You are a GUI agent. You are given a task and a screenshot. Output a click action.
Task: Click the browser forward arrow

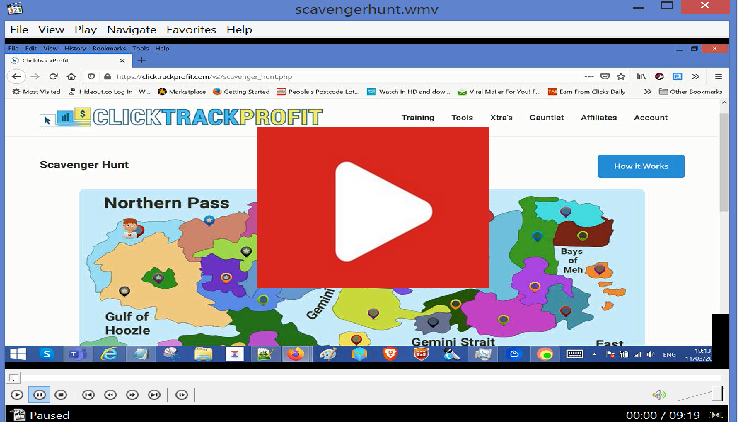coord(35,76)
